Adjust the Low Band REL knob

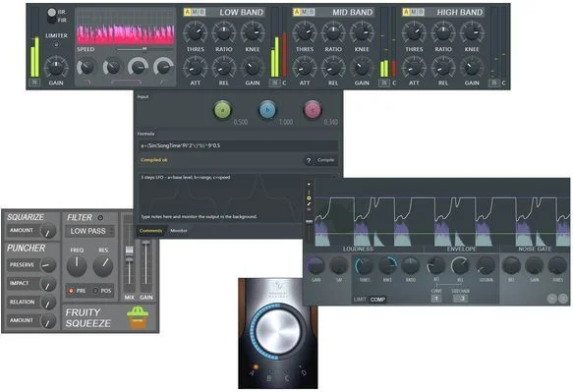[x=224, y=67]
